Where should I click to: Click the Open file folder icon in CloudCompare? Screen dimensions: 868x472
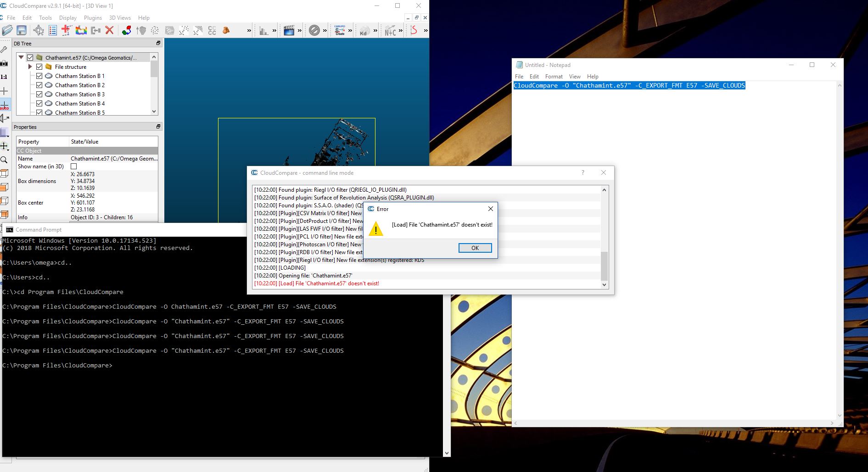click(7, 30)
